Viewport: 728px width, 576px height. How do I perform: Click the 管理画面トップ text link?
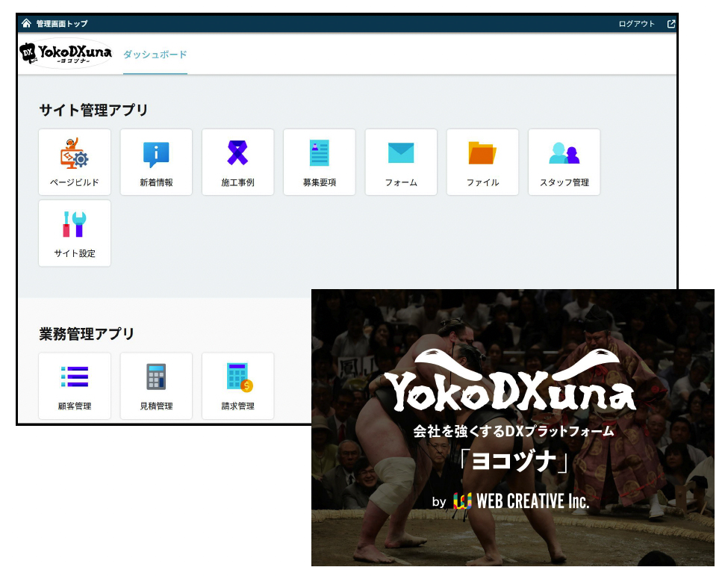[61, 24]
